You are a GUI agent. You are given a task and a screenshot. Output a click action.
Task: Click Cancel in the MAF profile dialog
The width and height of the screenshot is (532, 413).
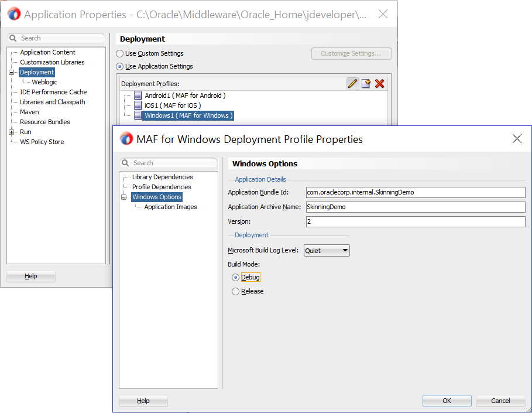500,401
